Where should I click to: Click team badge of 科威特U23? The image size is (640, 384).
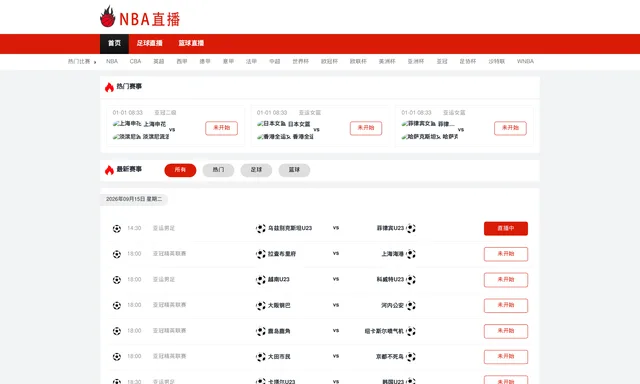(x=411, y=280)
